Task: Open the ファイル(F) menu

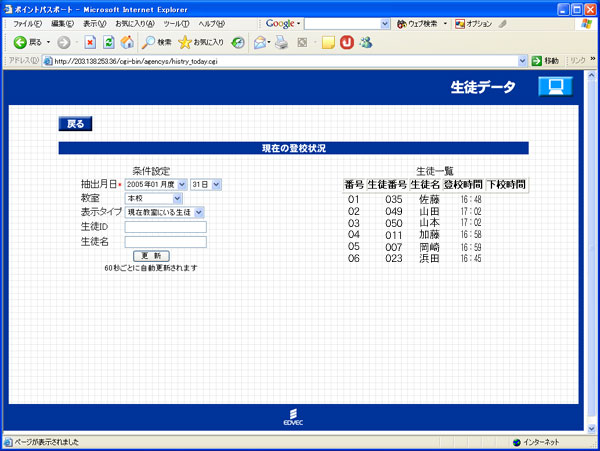Action: click(26, 23)
